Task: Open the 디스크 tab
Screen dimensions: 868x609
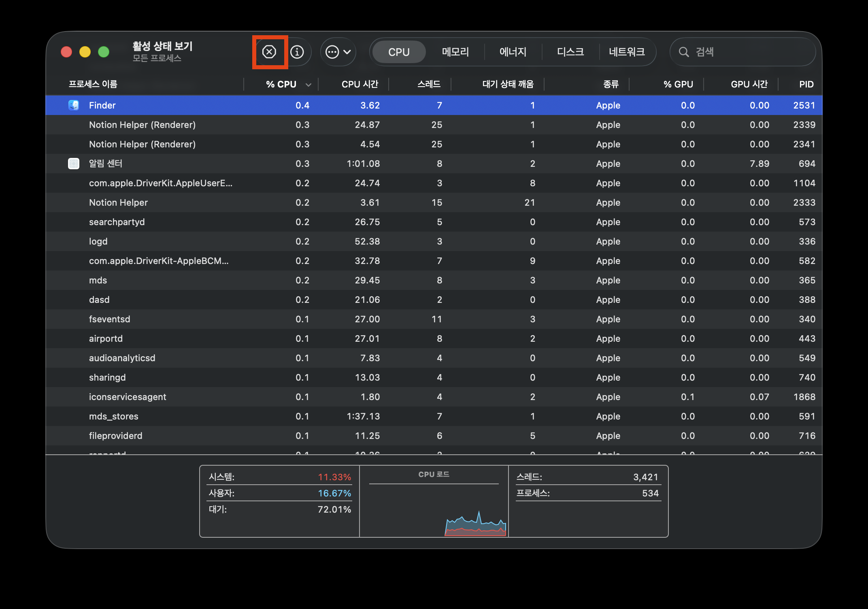Action: pyautogui.click(x=570, y=52)
